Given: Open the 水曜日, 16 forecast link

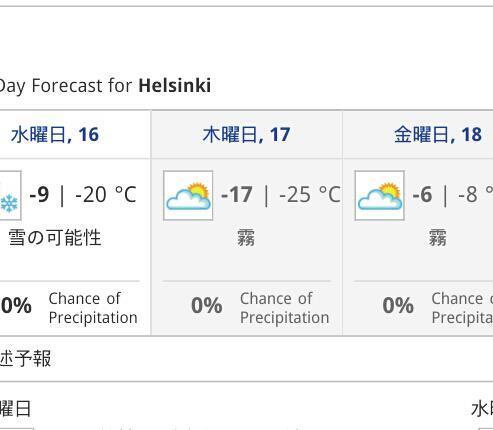Looking at the screenshot, I should (55, 135).
